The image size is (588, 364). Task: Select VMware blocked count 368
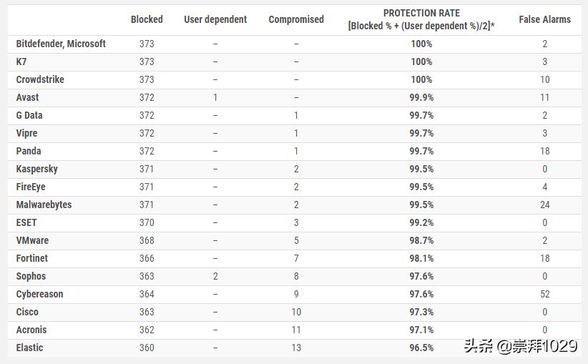(x=147, y=240)
